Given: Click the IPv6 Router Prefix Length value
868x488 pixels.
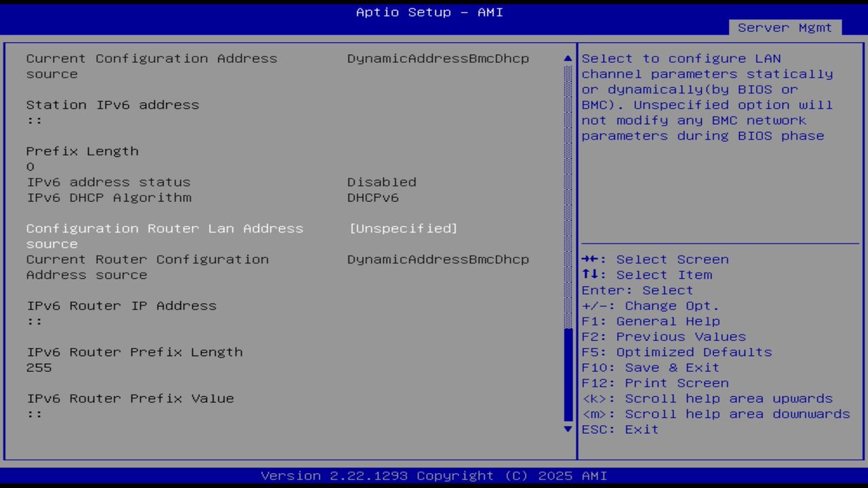Looking at the screenshot, I should (37, 367).
